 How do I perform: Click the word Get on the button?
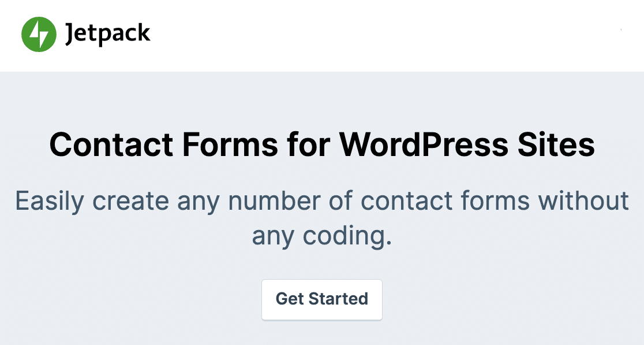click(x=290, y=299)
